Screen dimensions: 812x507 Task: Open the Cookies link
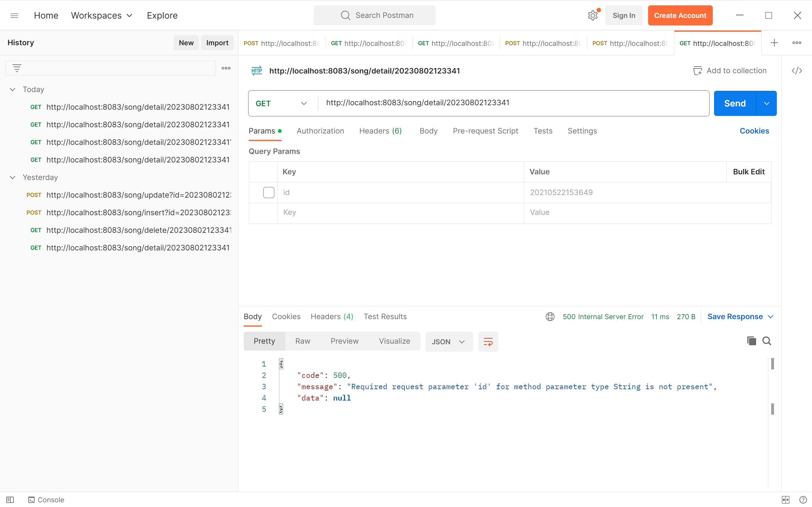pos(754,131)
